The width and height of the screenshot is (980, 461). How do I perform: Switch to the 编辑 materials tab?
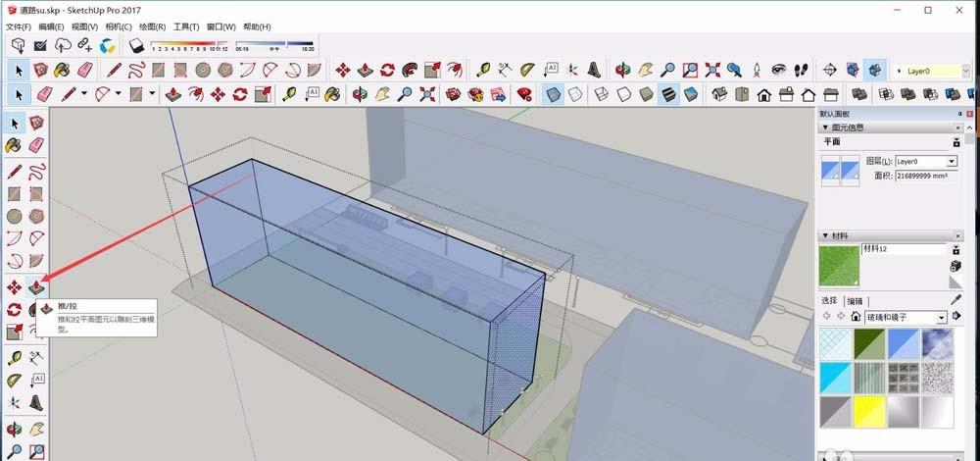coord(854,301)
